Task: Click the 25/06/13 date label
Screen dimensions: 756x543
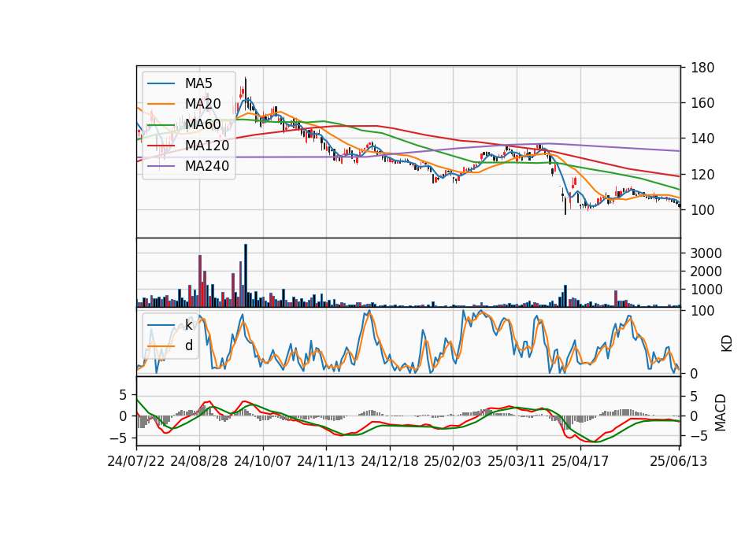Action: pos(679,461)
